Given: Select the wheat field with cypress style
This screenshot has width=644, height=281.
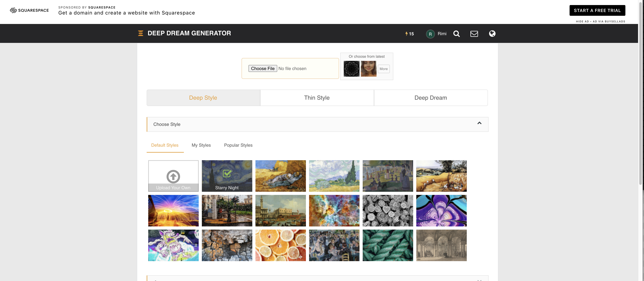Looking at the screenshot, I should (x=334, y=176).
